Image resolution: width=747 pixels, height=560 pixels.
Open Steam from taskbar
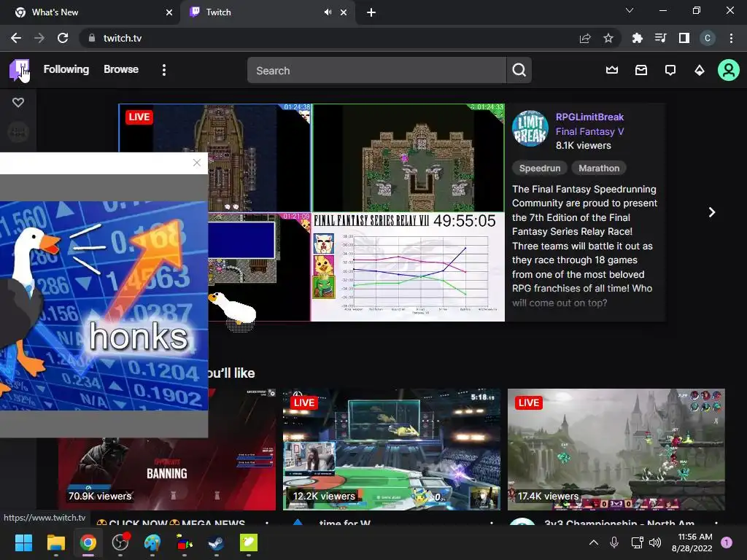point(216,542)
